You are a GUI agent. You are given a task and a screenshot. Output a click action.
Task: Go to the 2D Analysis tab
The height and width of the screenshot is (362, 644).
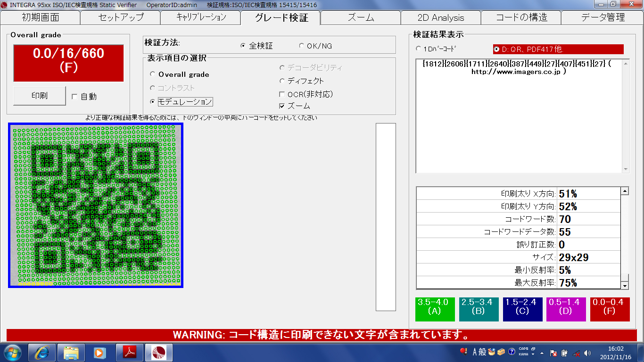441,17
